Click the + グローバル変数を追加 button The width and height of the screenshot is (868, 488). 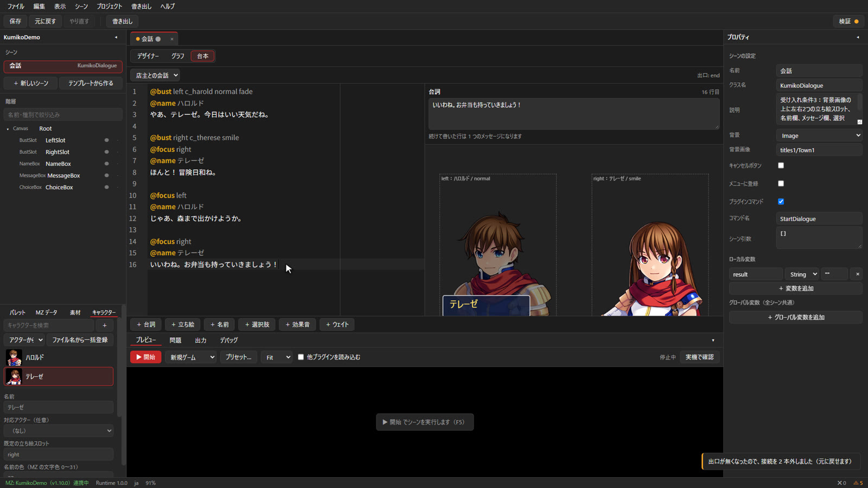coord(796,318)
